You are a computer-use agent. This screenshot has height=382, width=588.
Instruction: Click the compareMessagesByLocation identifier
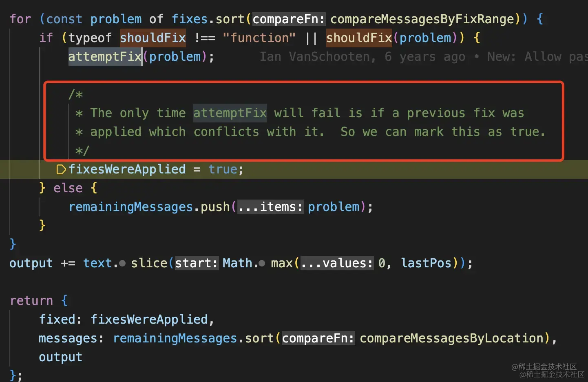click(x=452, y=338)
